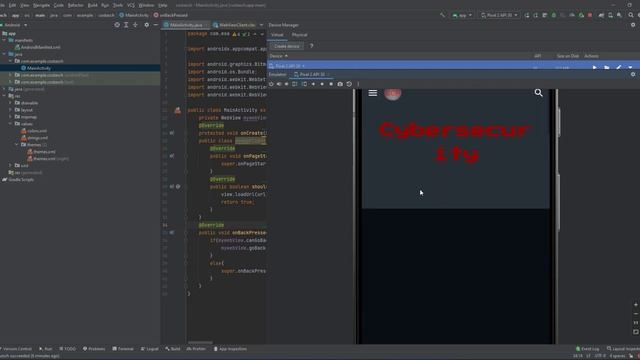
Task: Open the Refactor menu
Action: (x=76, y=5)
